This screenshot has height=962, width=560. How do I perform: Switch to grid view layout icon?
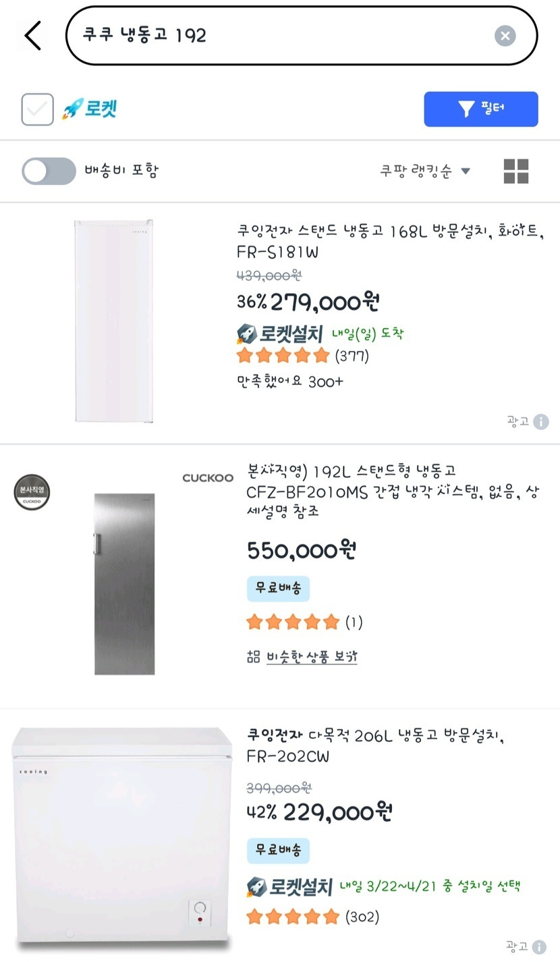[x=516, y=171]
